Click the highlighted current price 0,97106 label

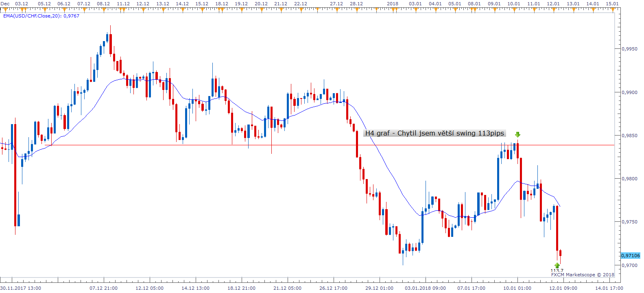pos(630,256)
